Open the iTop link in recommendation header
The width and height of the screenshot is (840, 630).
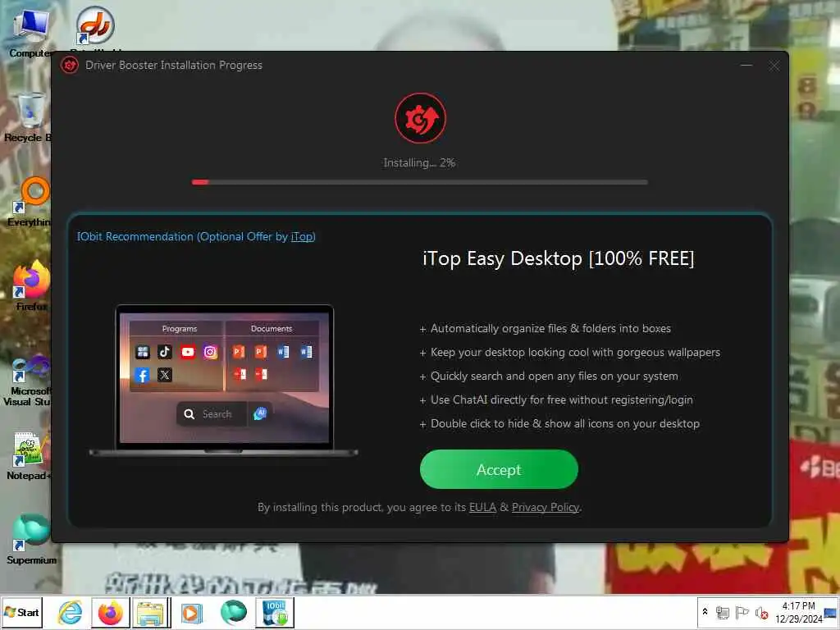[x=302, y=237]
